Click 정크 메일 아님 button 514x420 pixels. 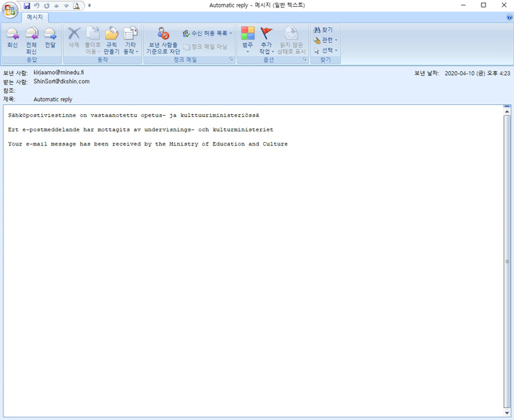coord(205,47)
